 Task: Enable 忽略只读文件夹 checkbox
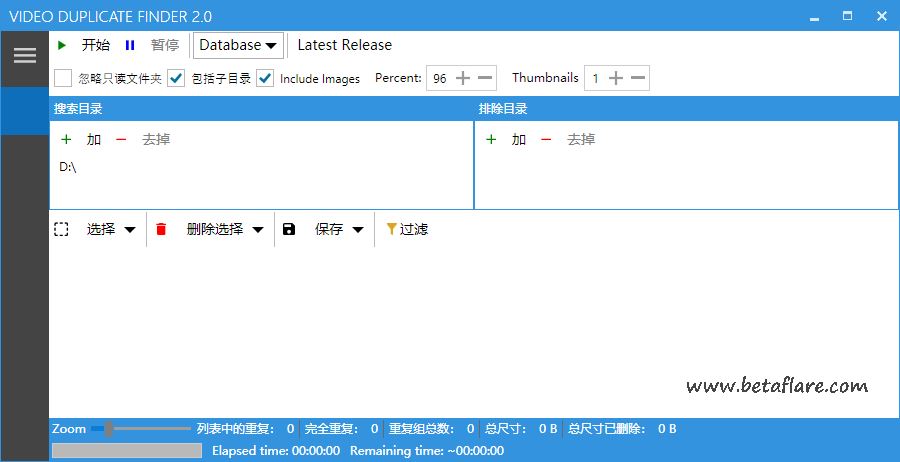(63, 78)
